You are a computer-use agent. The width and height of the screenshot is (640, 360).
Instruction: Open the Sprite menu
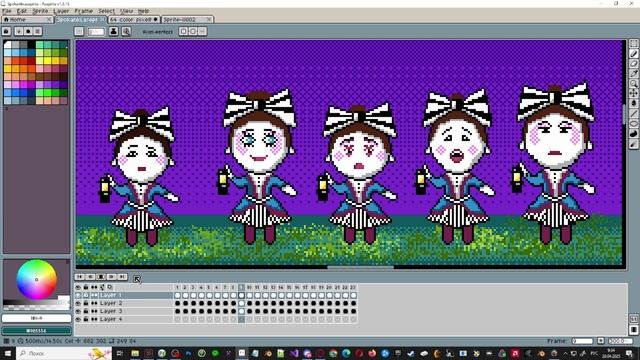[40, 11]
